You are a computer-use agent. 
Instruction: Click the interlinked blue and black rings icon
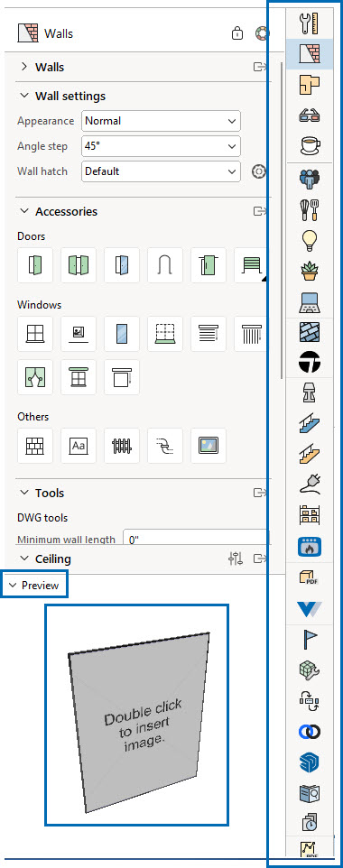tap(310, 732)
